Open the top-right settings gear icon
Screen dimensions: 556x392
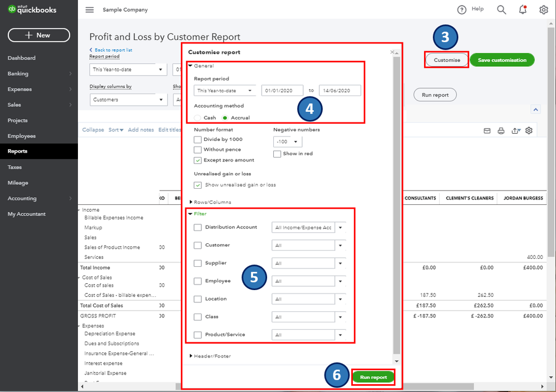[x=544, y=10]
